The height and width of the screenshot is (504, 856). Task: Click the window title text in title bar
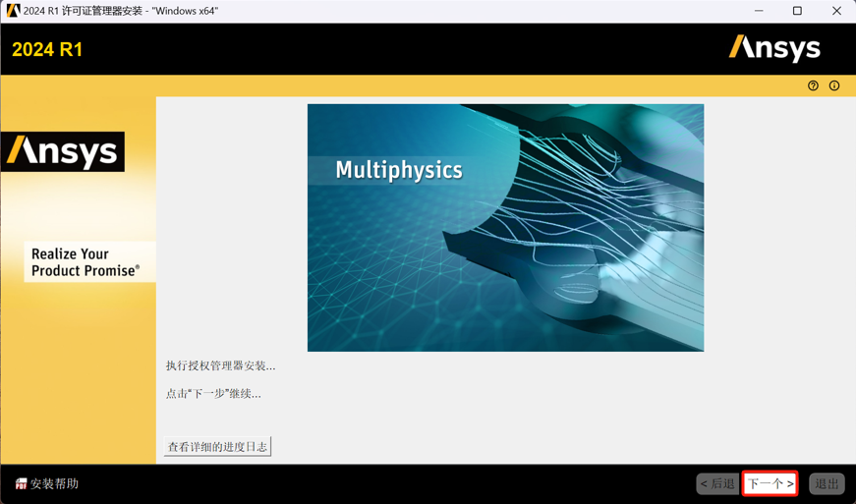tap(121, 11)
